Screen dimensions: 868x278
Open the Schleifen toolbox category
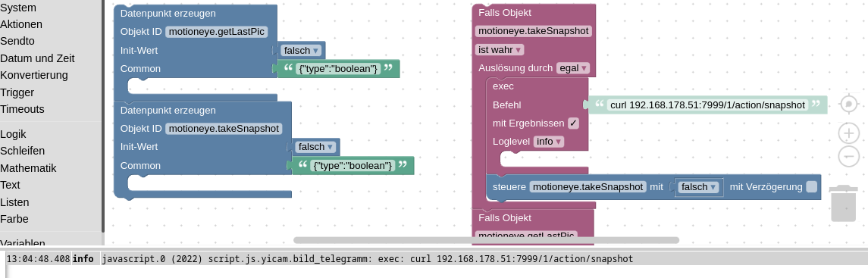22,150
